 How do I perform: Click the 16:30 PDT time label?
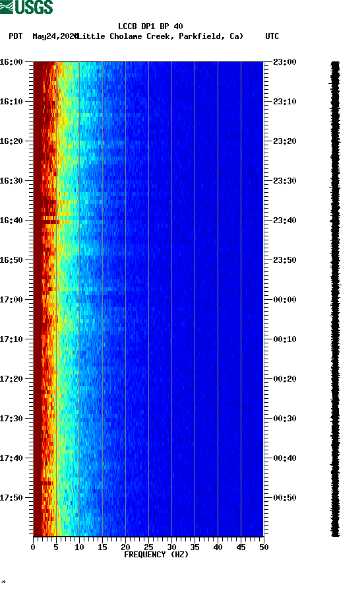11,181
